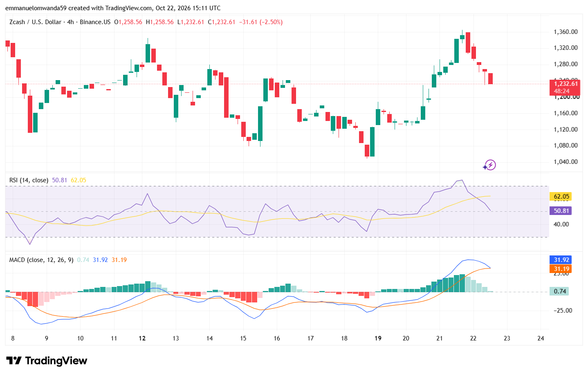Click the yellow 62.05 RSI axis tag
This screenshot has width=588, height=376.
tap(561, 197)
